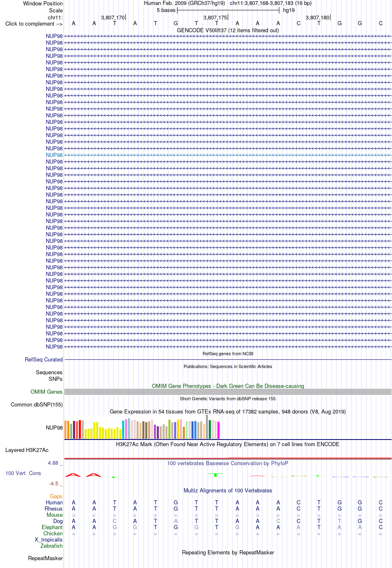Click the Window Position label
Image resolution: width=392 pixels, height=568 pixels.
43,3
